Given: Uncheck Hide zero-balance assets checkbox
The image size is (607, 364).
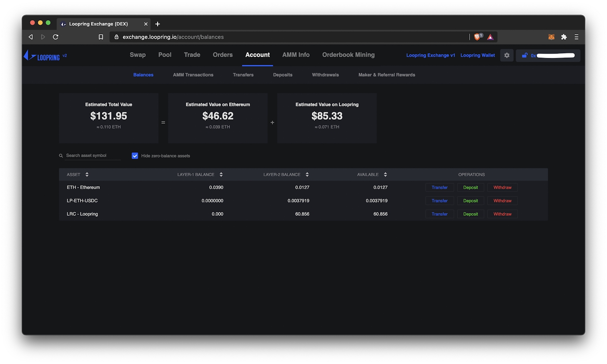Looking at the screenshot, I should pyautogui.click(x=135, y=156).
